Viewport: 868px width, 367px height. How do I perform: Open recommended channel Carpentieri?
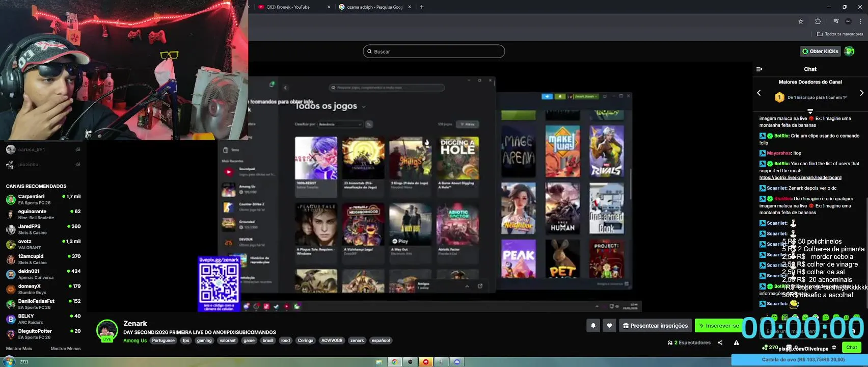[43, 199]
